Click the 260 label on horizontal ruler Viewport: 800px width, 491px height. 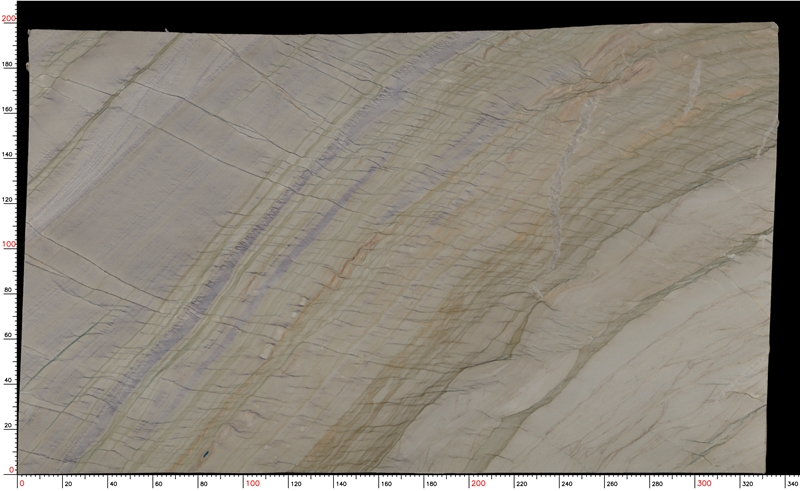[x=611, y=483]
